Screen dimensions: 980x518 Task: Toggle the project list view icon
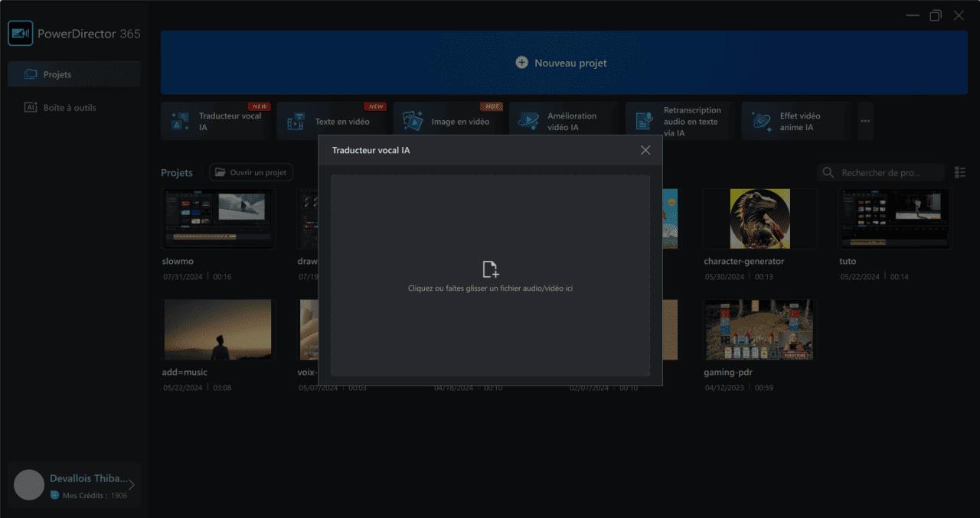960,173
